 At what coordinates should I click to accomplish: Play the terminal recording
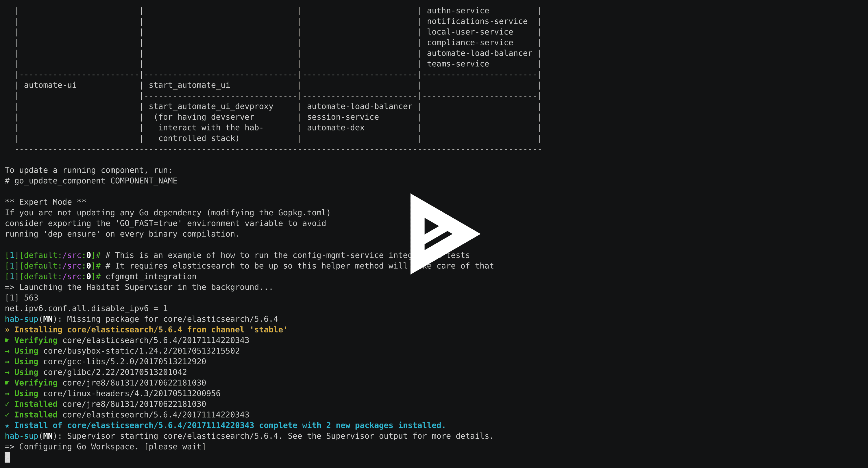(444, 234)
